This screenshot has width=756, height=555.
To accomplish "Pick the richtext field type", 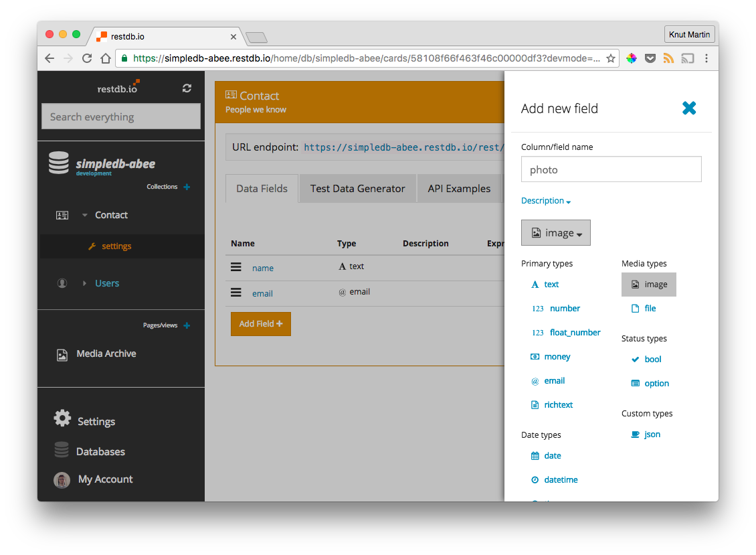I will (x=551, y=405).
